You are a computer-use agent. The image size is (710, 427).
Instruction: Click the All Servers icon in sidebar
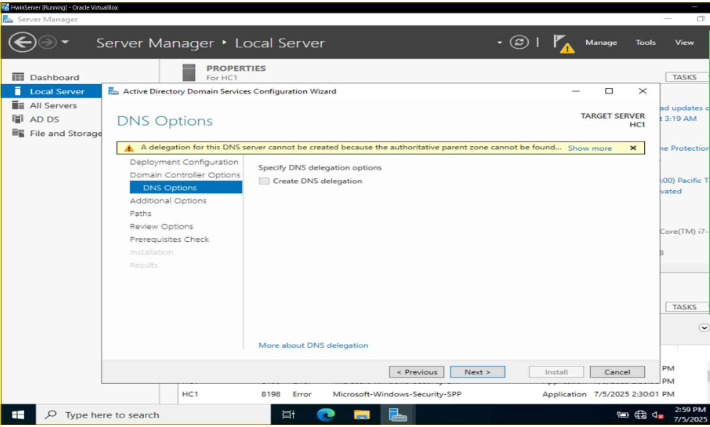coord(18,105)
